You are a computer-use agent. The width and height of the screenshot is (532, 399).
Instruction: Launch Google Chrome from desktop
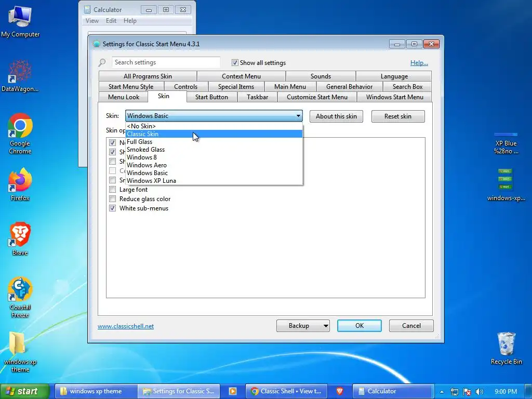pyautogui.click(x=20, y=134)
